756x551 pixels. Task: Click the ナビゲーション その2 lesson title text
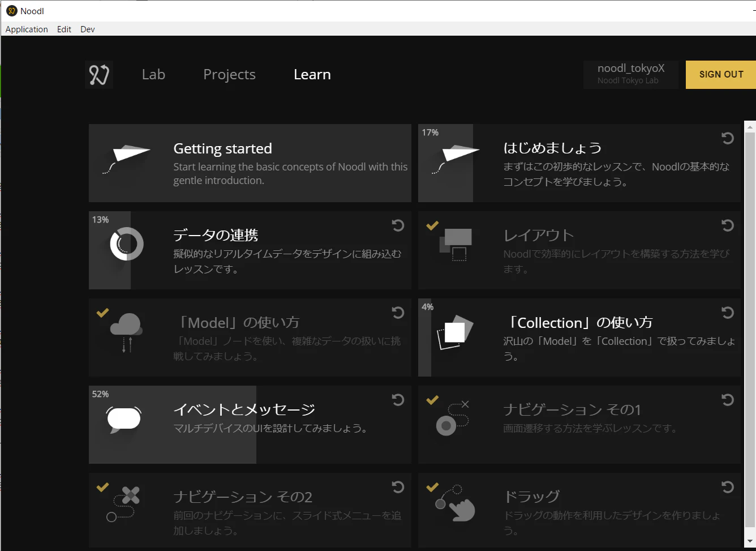click(243, 497)
